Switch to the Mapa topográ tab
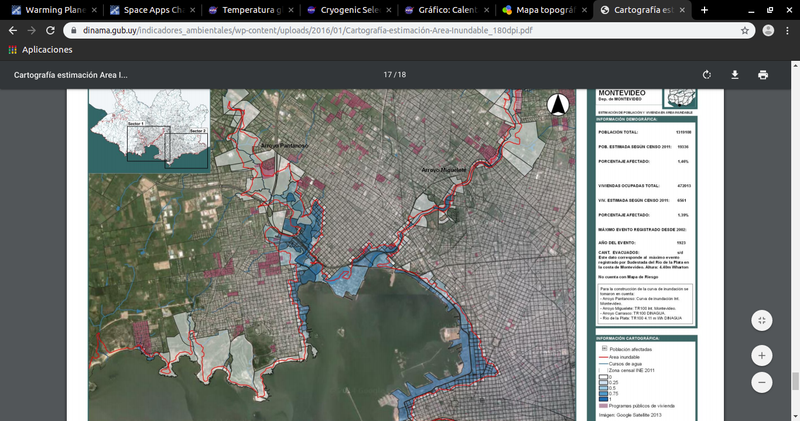800x421 pixels. click(x=542, y=10)
